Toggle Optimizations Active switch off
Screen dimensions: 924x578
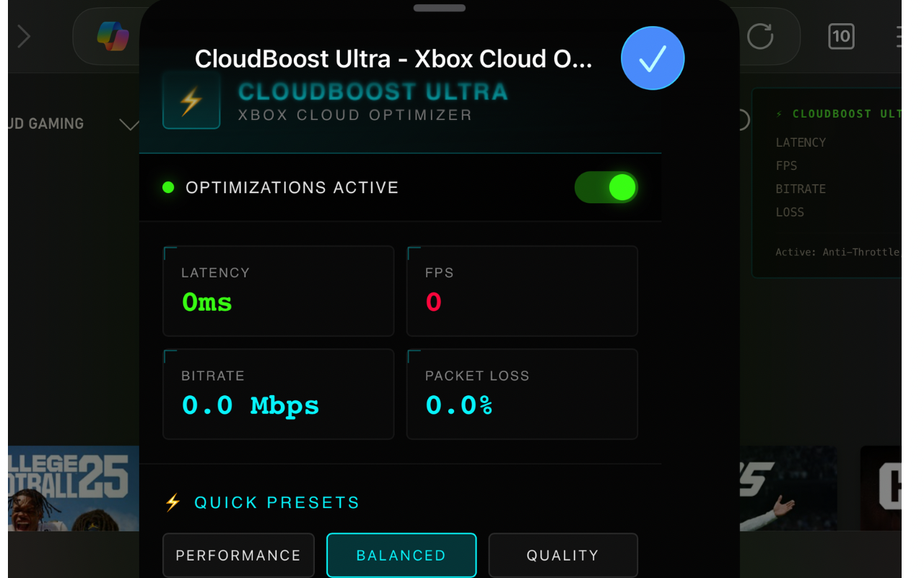[x=606, y=188]
